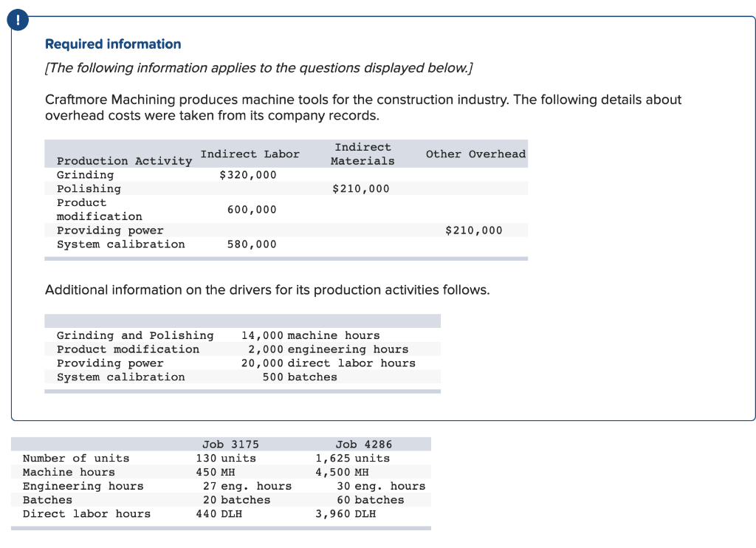This screenshot has width=756, height=548.
Task: Click the 'Engineering hours' row label
Action: 83,486
